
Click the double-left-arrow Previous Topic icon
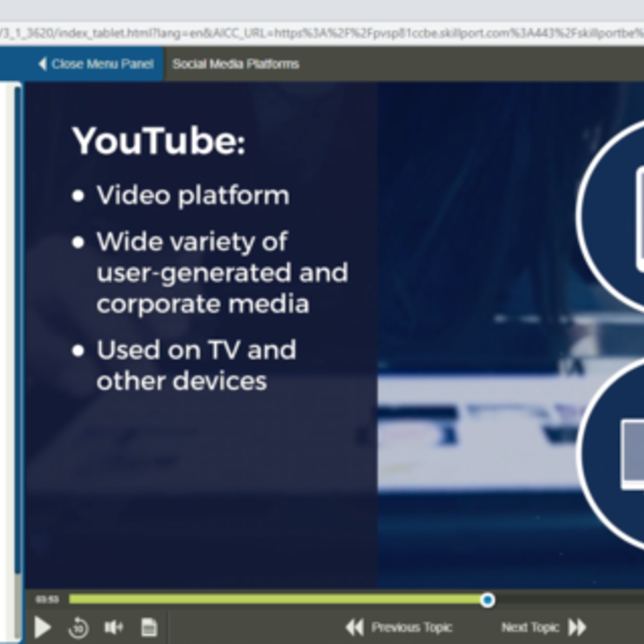point(354,627)
